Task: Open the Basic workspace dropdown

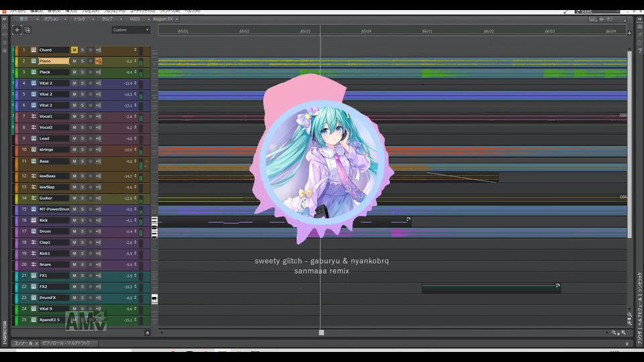Action: click(x=597, y=11)
